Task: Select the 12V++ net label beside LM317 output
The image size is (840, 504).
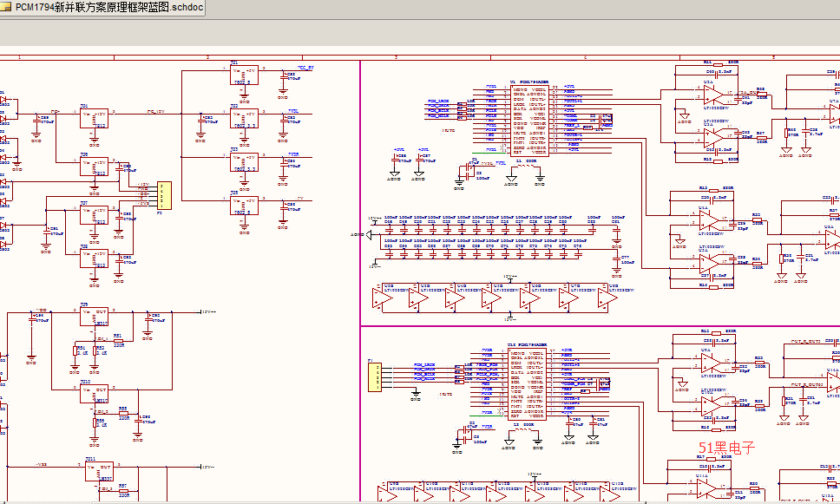Action: click(209, 311)
